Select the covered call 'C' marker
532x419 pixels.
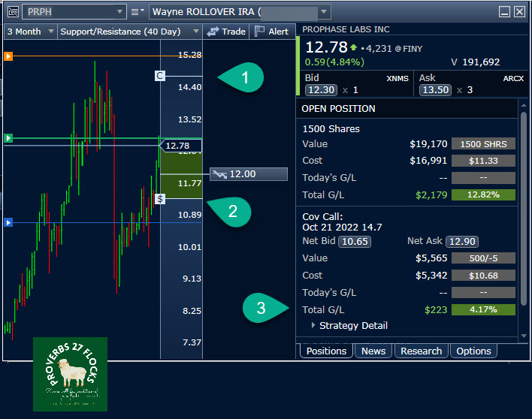(159, 76)
